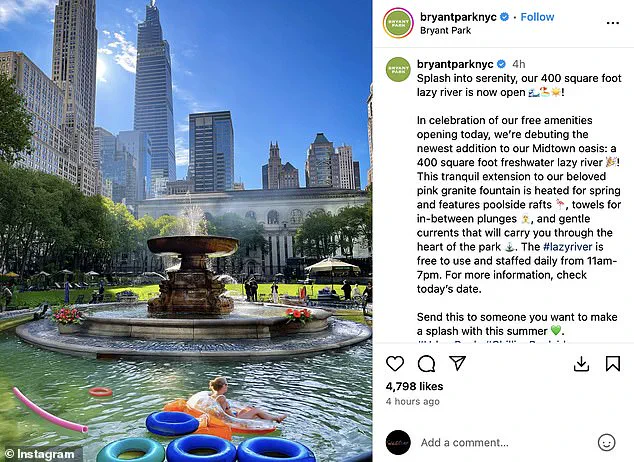Click the commenter profile avatar
The width and height of the screenshot is (634, 462).
[398, 443]
